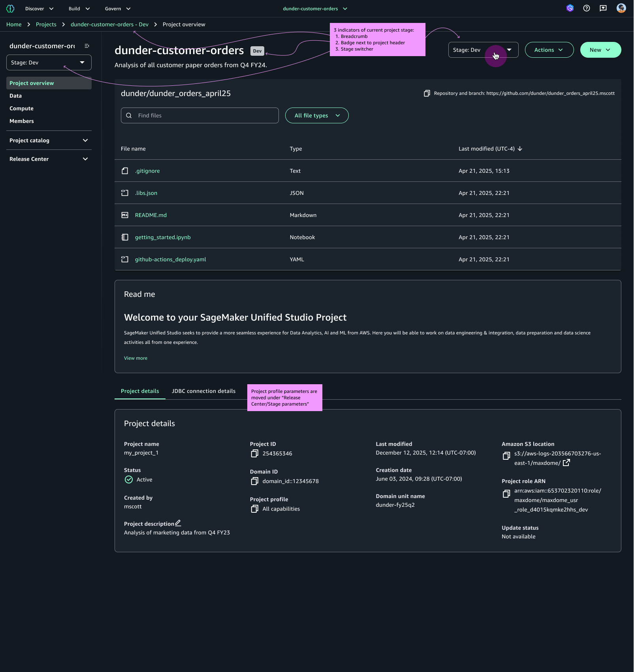Open the All file types filter
Viewport: 634px width, 672px height.
click(316, 115)
